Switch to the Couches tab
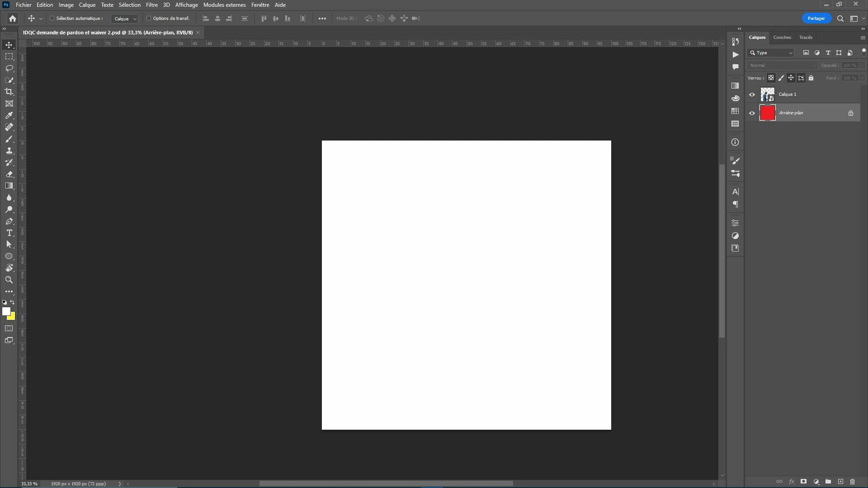868x488 pixels. [782, 38]
